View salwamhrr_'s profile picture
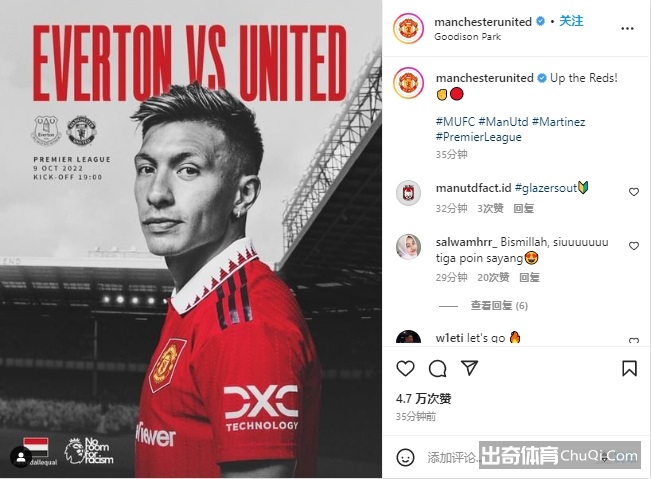Screen dimensions: 651x479 409,247
